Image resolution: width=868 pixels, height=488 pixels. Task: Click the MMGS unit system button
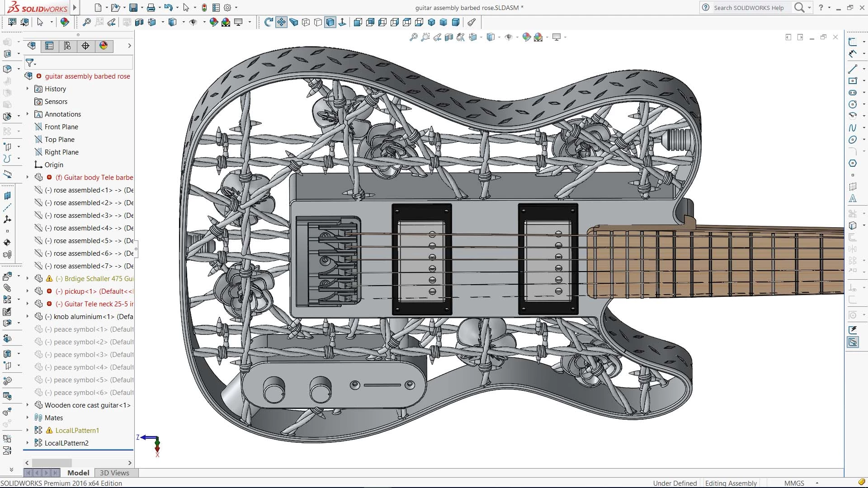[x=794, y=483]
